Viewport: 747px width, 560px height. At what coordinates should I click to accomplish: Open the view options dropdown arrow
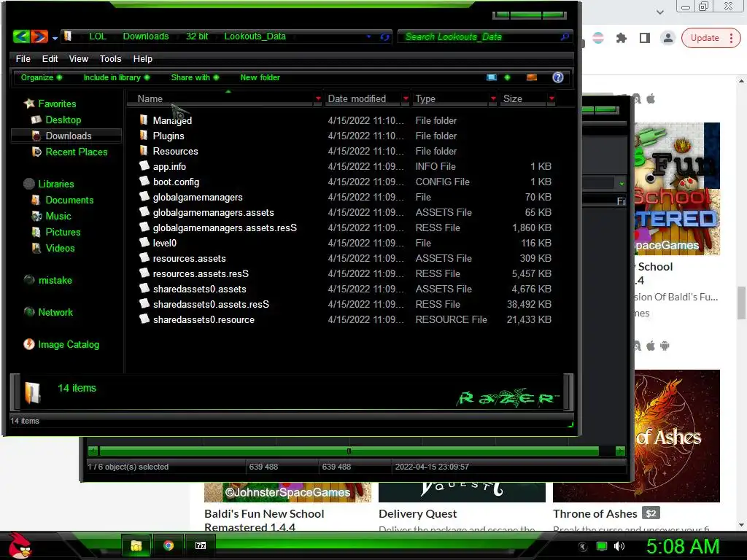tap(507, 77)
